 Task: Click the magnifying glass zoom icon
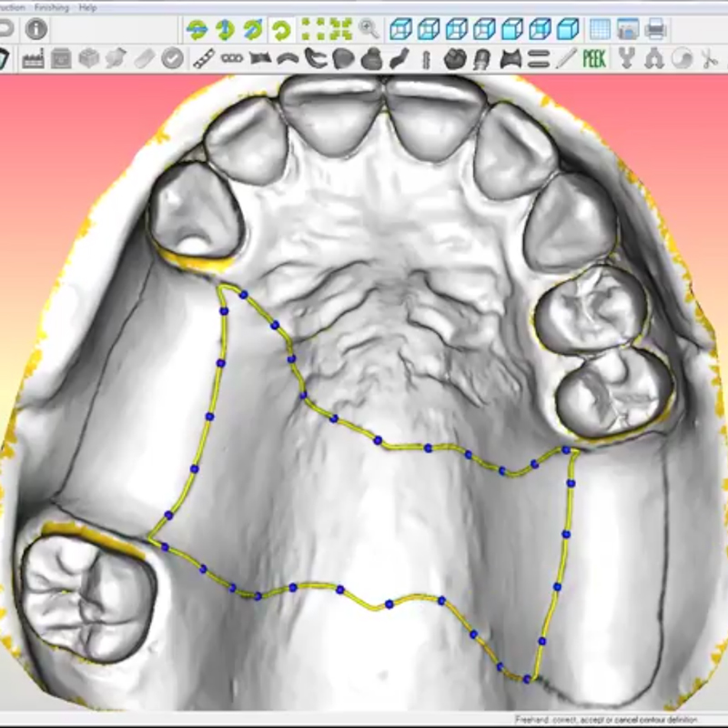point(369,29)
